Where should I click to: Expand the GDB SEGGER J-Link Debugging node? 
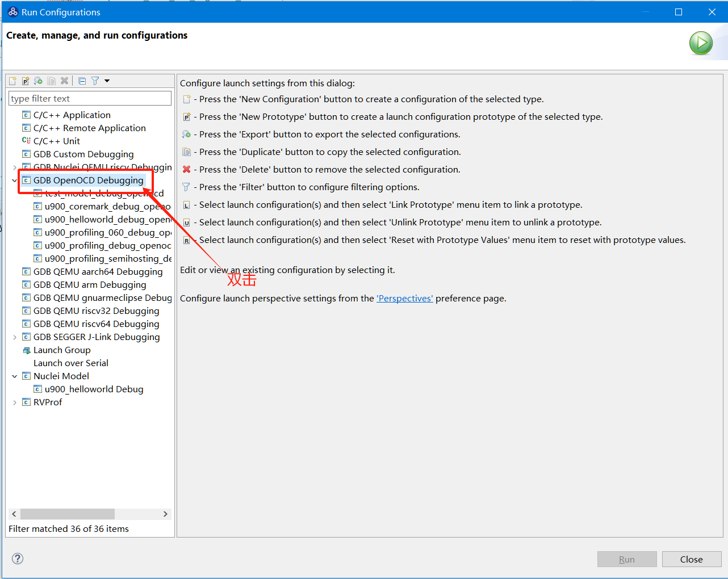click(15, 337)
